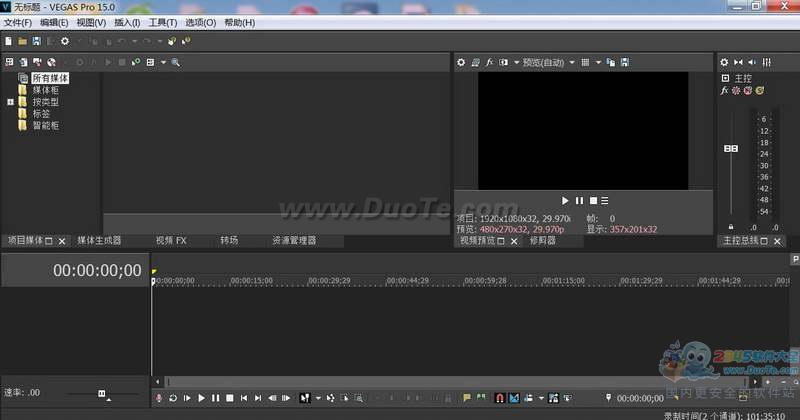Toggle master bus mute red icon
The height and width of the screenshot is (420, 800).
coord(747,90)
